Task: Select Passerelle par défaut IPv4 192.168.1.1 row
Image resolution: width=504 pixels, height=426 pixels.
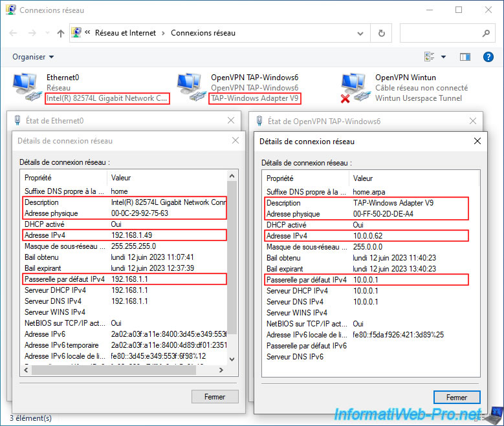Action: (125, 279)
